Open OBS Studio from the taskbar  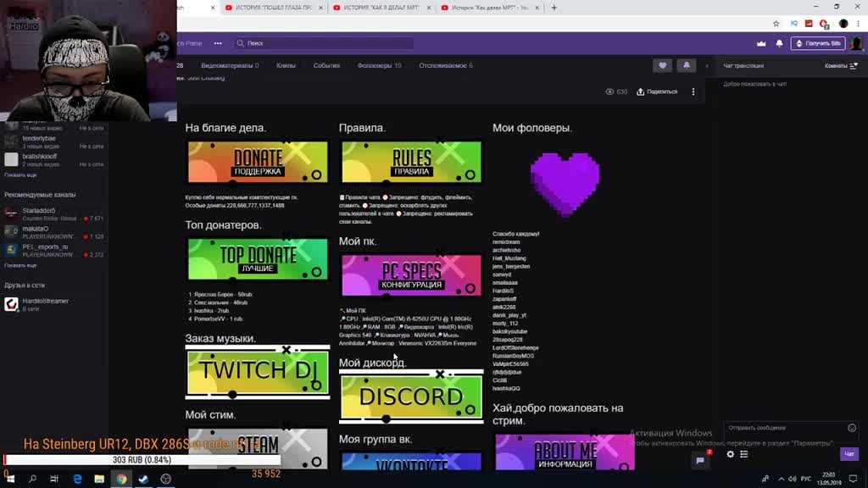pyautogui.click(x=165, y=479)
